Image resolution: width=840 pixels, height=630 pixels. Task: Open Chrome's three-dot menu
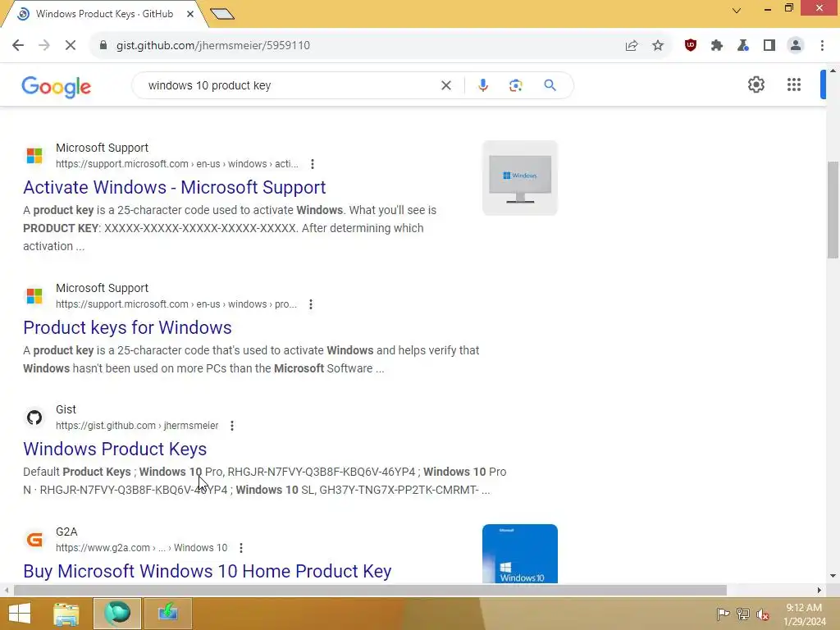[x=822, y=46]
